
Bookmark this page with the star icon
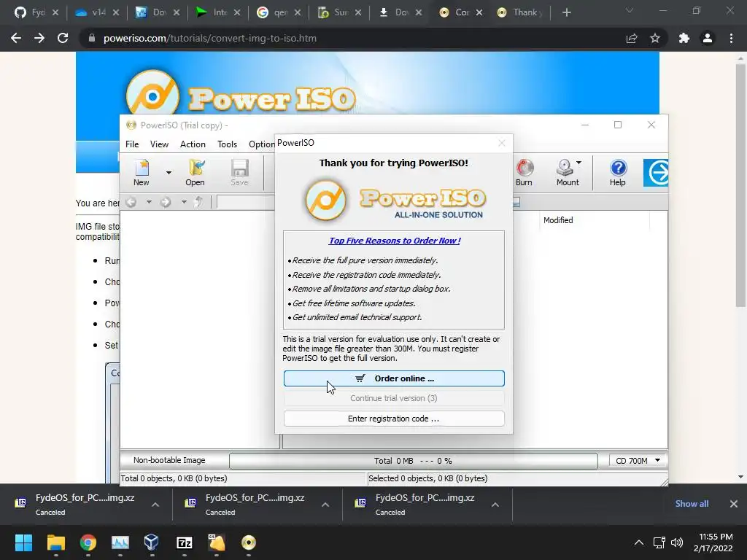(x=655, y=38)
